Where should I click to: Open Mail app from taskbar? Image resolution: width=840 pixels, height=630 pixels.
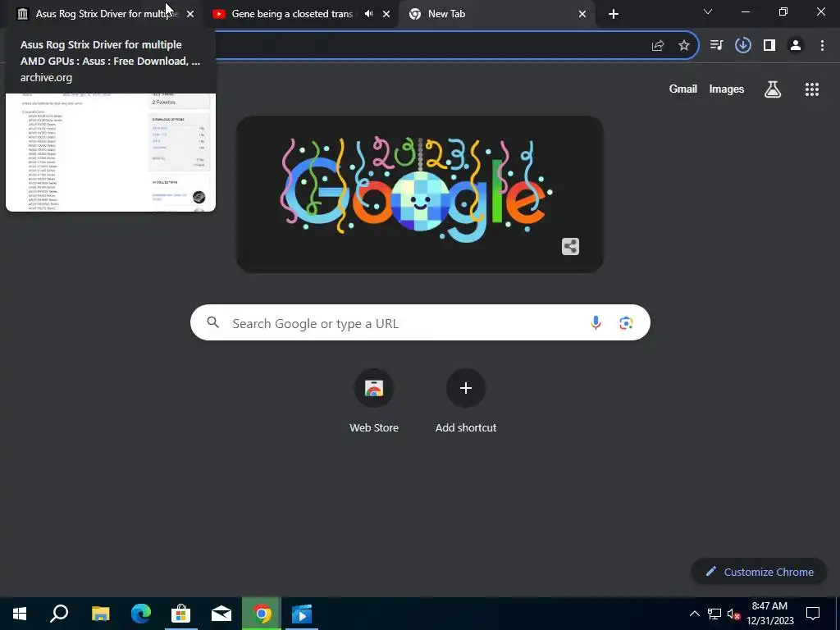(x=221, y=614)
